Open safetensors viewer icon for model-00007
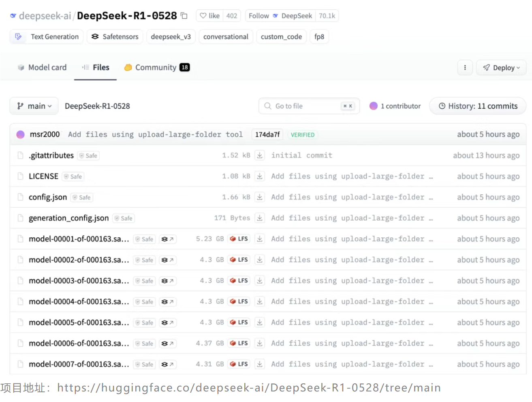 (167, 364)
